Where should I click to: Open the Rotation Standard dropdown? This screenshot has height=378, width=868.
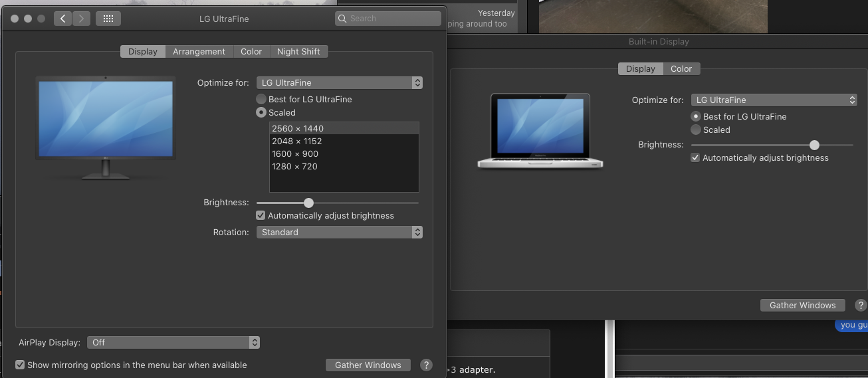340,233
